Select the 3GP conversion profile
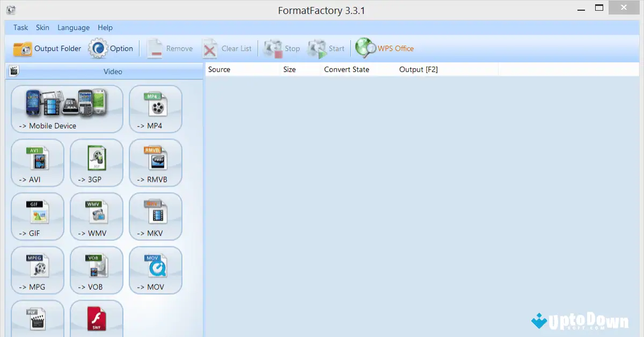The height and width of the screenshot is (337, 644). (x=96, y=163)
